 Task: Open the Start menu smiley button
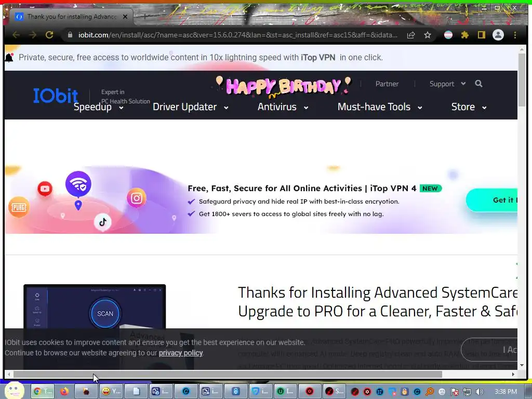click(x=14, y=391)
